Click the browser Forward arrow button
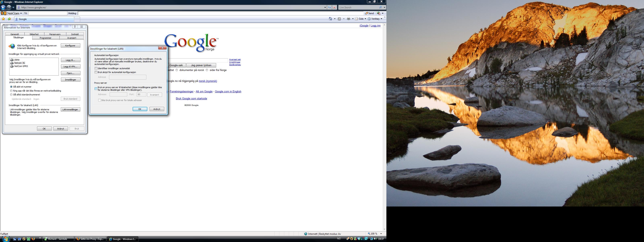 point(9,7)
